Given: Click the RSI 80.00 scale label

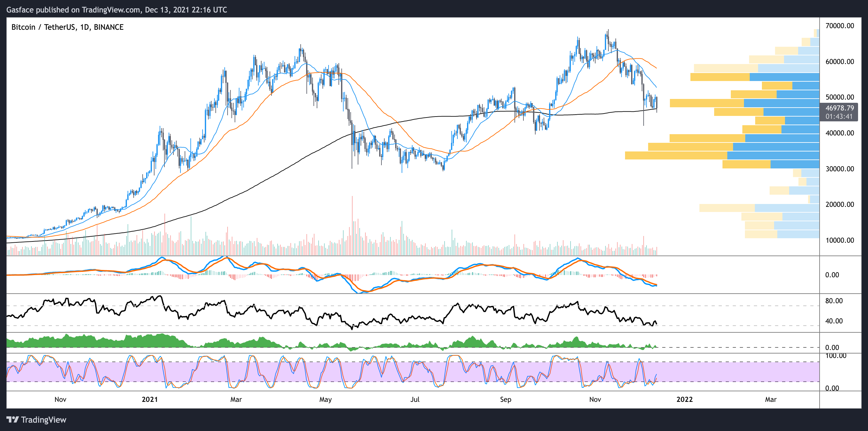Looking at the screenshot, I should point(834,301).
